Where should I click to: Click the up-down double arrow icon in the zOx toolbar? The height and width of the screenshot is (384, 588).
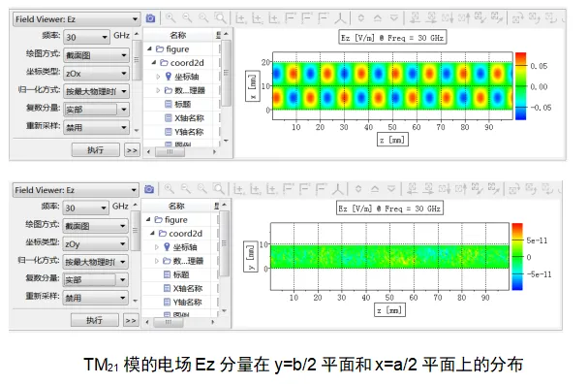(361, 17)
